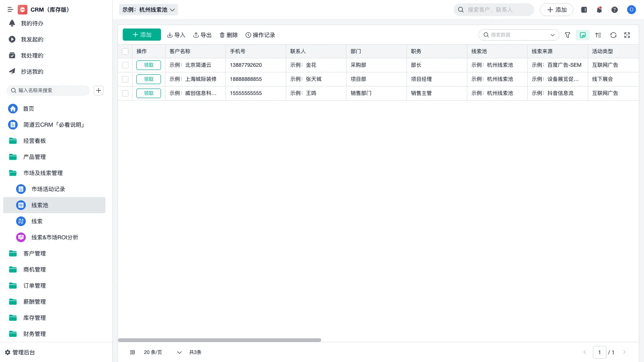The image size is (644, 362).
Task: Enter fullscreen view of the table
Action: click(627, 35)
